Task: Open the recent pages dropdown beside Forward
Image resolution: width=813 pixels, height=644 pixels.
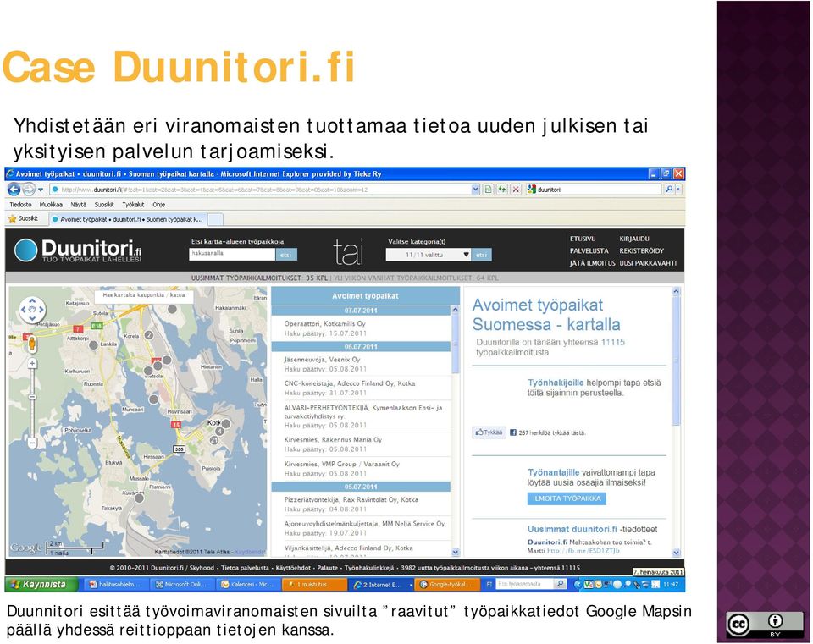Action: (41, 190)
